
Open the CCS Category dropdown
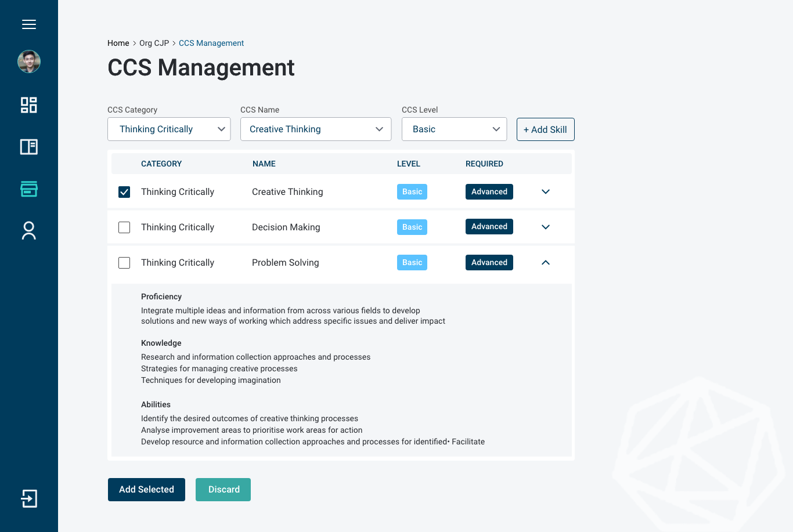coord(169,129)
